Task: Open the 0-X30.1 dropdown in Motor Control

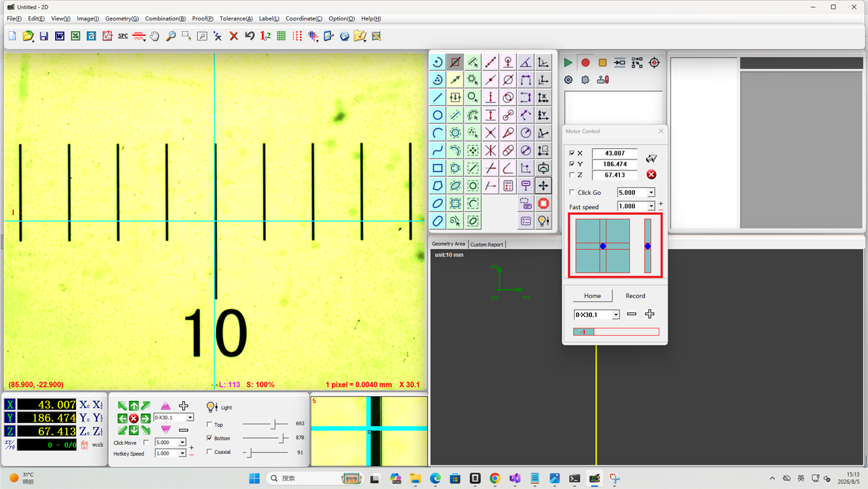Action: pos(616,315)
